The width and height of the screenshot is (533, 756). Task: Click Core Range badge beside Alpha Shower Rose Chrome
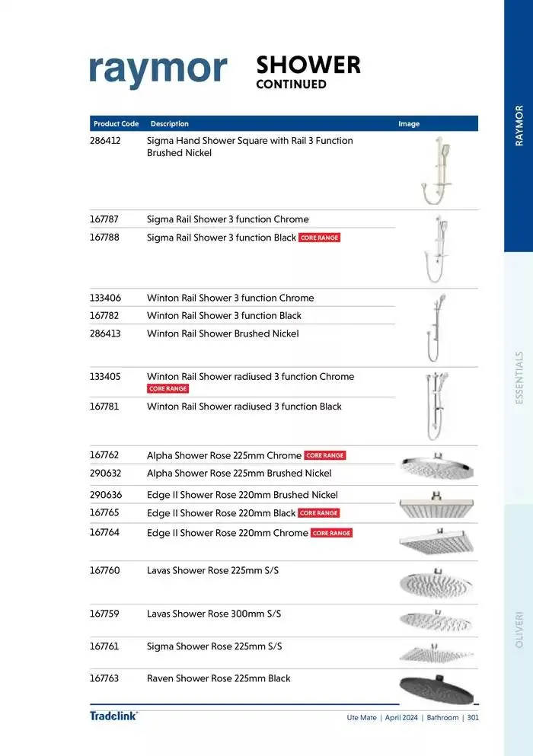click(x=325, y=455)
